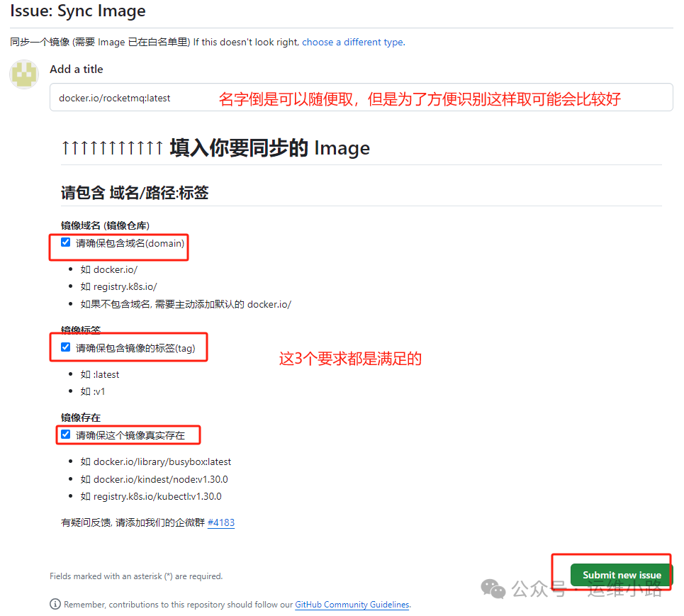Click the Issue: Sync Image heading
The width and height of the screenshot is (684, 616).
pyautogui.click(x=78, y=11)
